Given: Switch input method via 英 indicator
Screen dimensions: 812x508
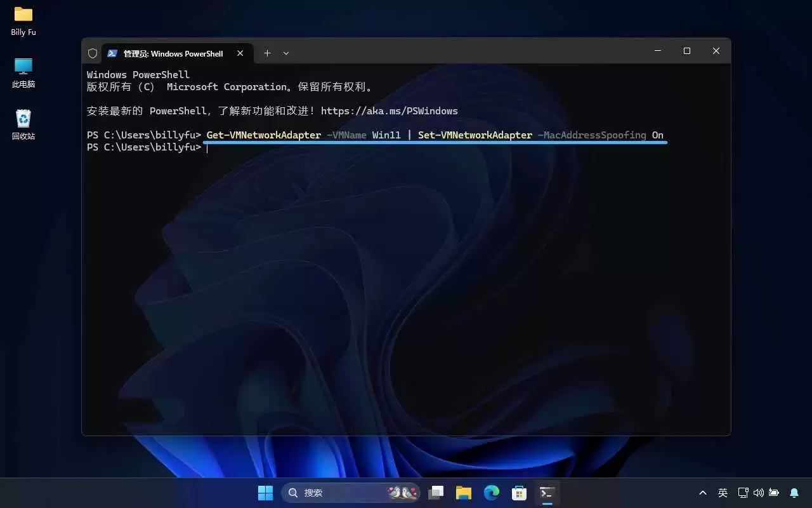Looking at the screenshot, I should pos(723,493).
